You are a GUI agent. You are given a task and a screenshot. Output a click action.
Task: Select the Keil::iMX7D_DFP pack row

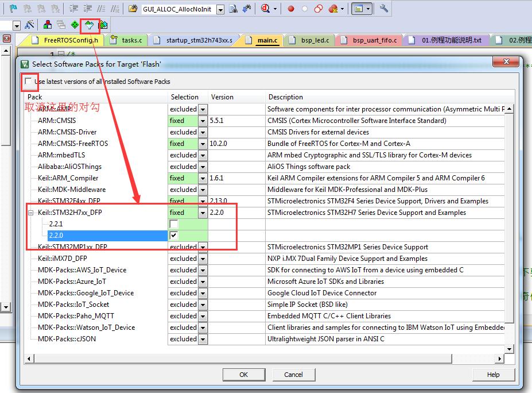coord(63,259)
